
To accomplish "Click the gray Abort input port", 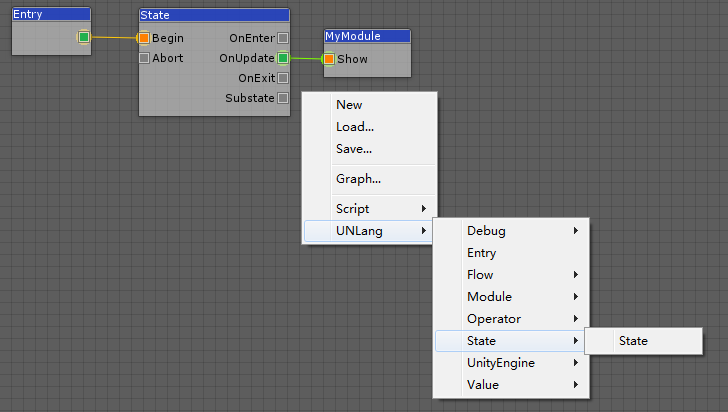I will pos(144,58).
